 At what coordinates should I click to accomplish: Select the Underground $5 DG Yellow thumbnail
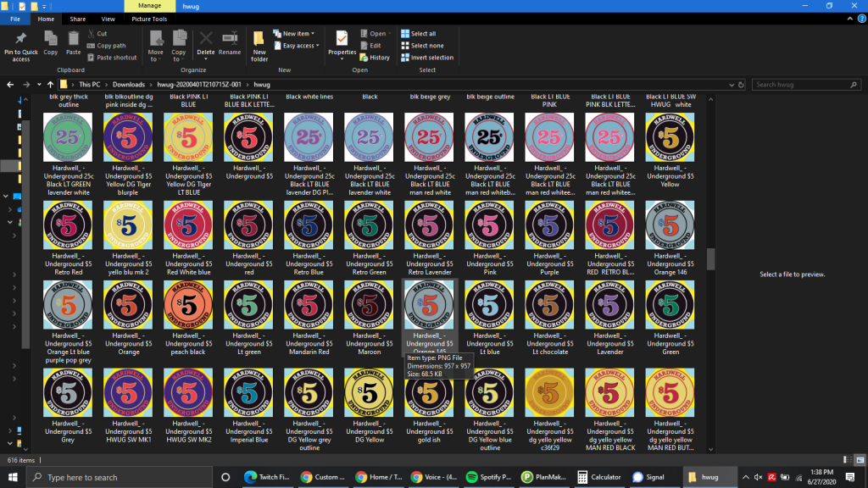[x=369, y=393]
